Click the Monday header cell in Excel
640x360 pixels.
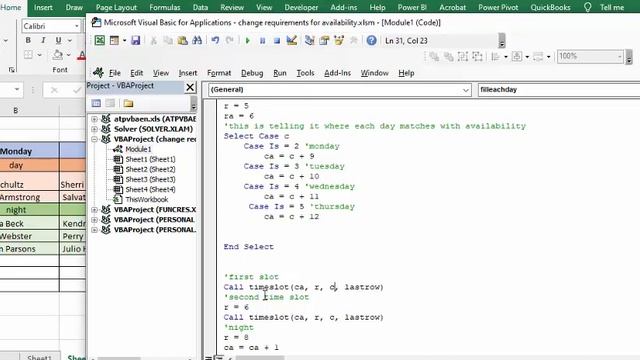pyautogui.click(x=29, y=151)
